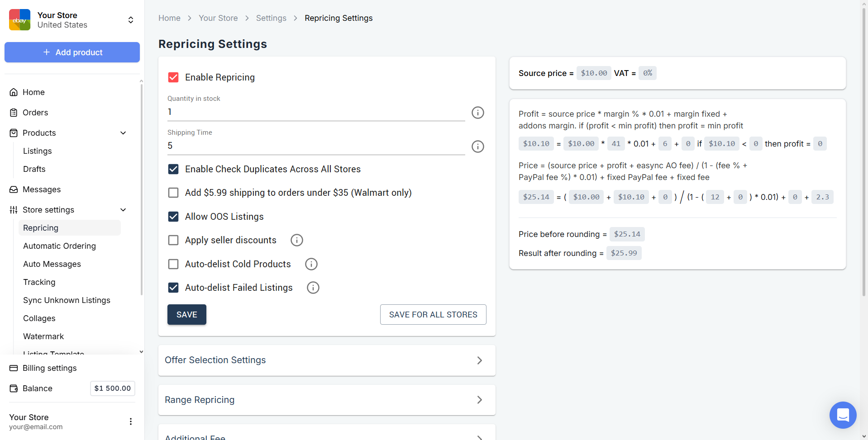Click the info icon beside Quantity in stock

click(477, 113)
